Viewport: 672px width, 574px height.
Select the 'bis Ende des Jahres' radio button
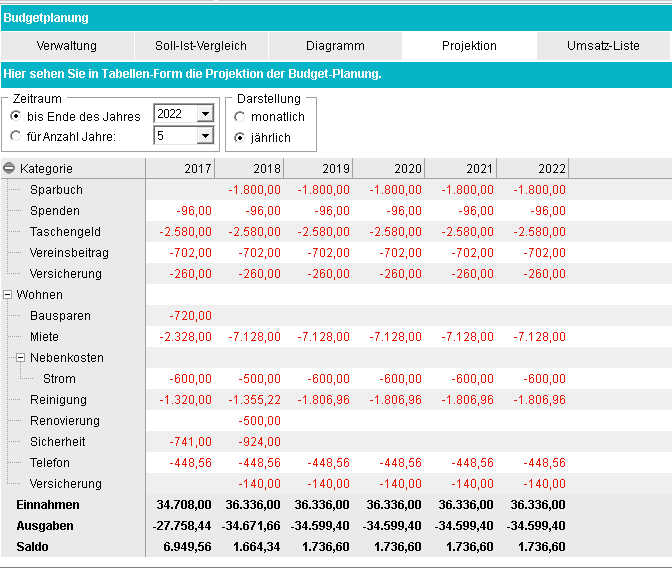click(15, 116)
